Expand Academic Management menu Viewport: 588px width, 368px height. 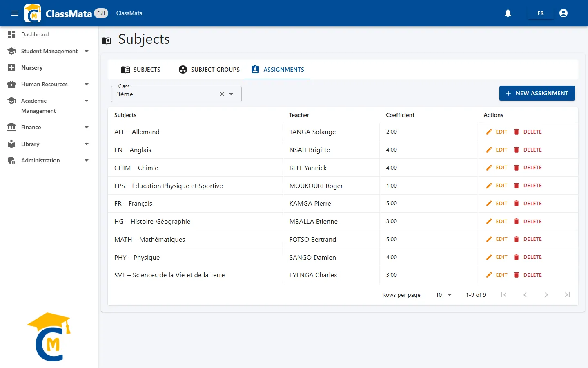(x=87, y=101)
